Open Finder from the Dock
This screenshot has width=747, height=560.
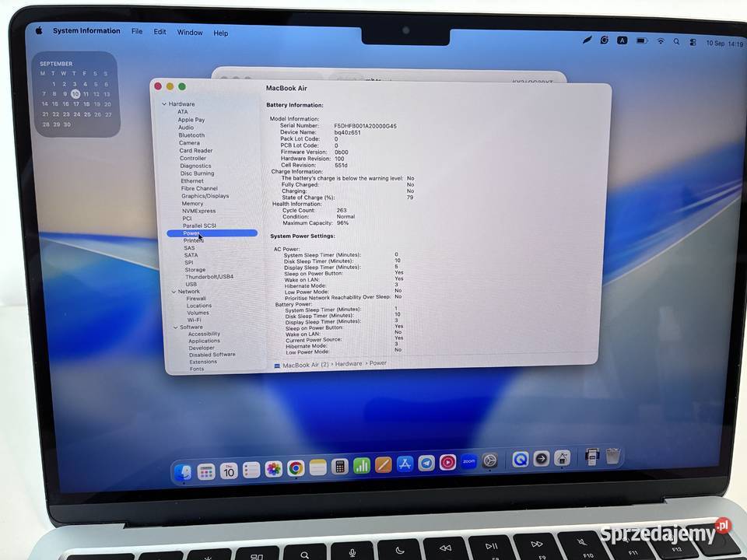pos(184,472)
